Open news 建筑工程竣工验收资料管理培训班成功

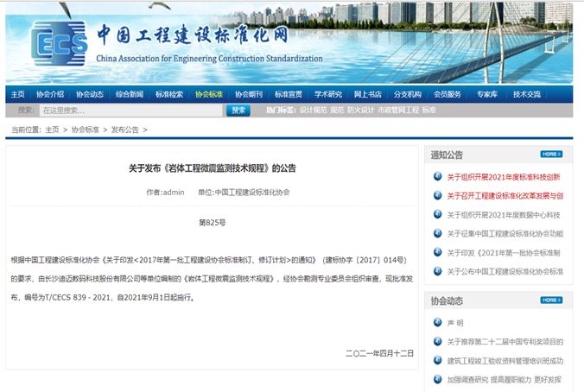(x=505, y=361)
